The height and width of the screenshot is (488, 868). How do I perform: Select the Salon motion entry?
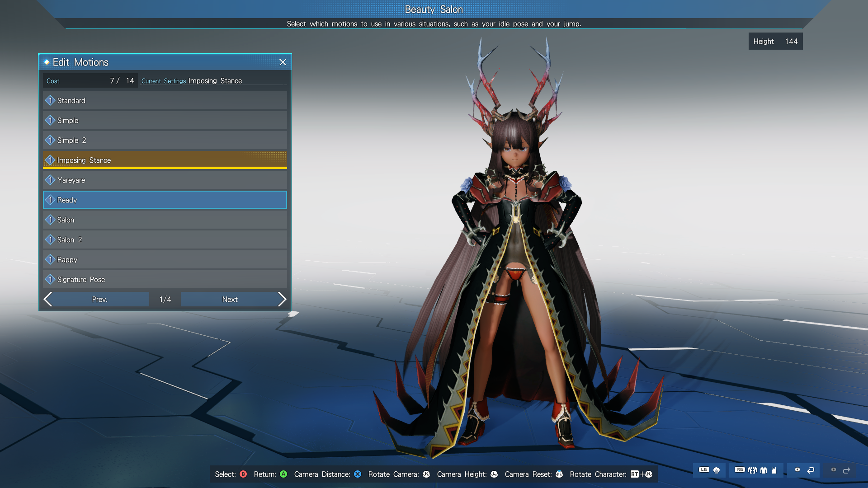165,220
